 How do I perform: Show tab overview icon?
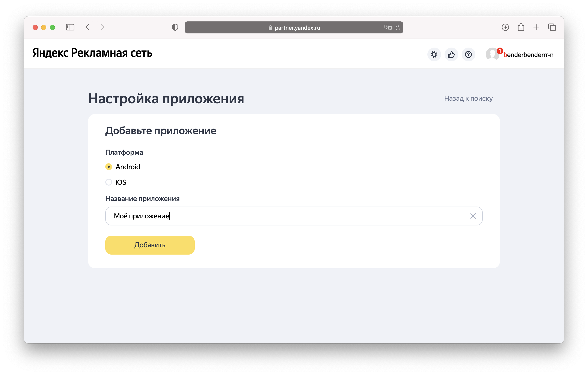(552, 27)
